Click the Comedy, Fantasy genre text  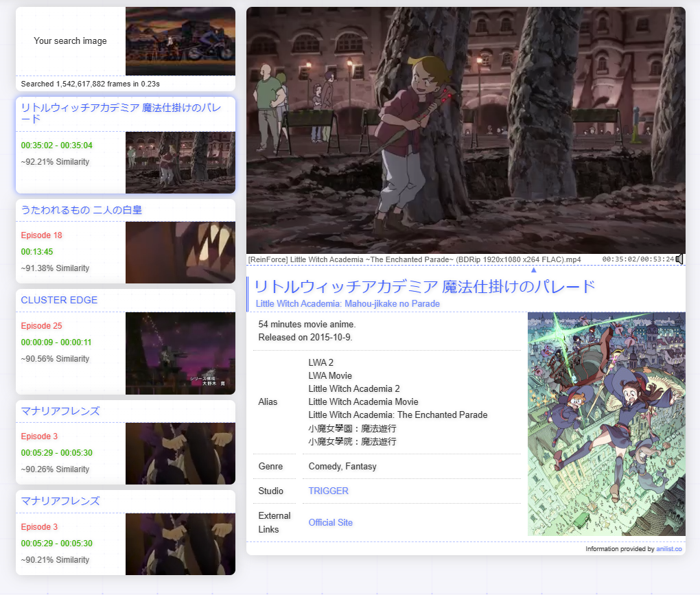[x=342, y=467]
